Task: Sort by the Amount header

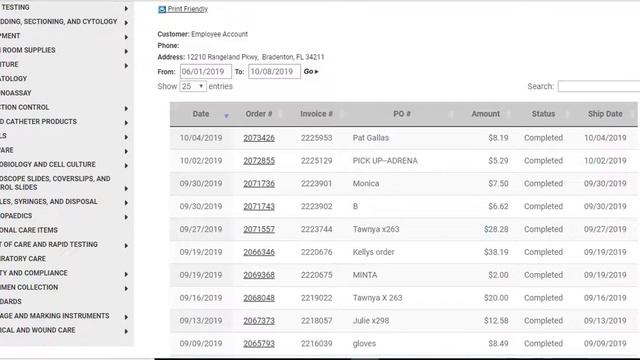Action: click(x=485, y=114)
